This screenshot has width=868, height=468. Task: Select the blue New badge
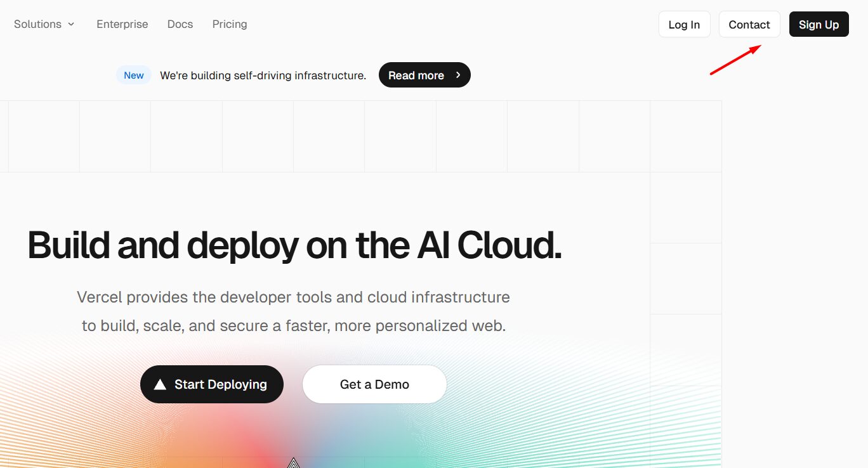133,75
